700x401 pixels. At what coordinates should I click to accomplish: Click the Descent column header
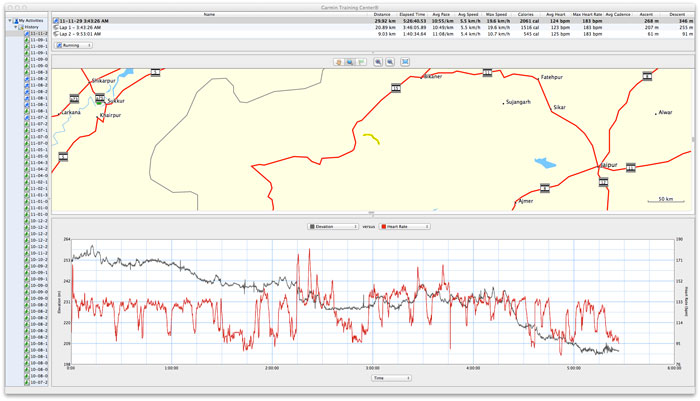click(677, 15)
